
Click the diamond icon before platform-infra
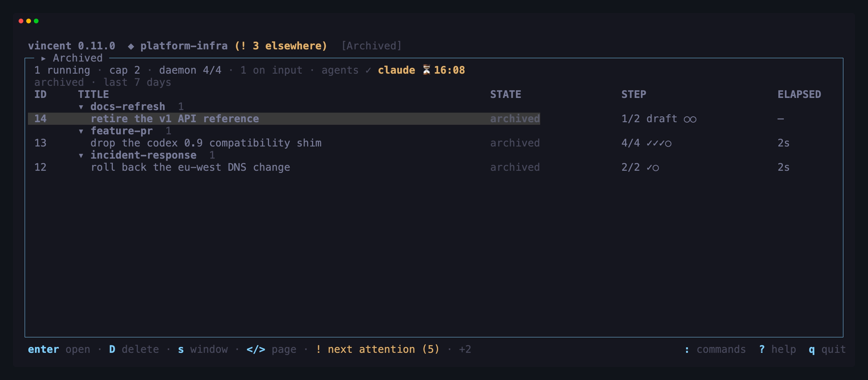pyautogui.click(x=131, y=46)
